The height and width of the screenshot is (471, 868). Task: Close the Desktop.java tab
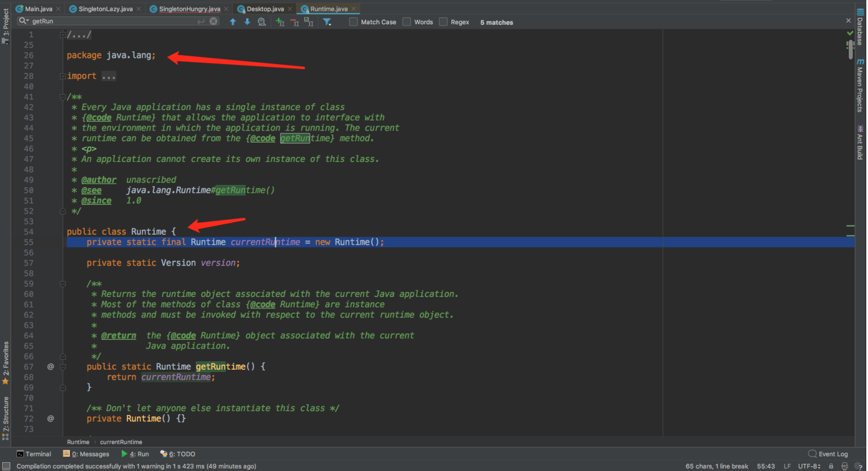click(290, 9)
